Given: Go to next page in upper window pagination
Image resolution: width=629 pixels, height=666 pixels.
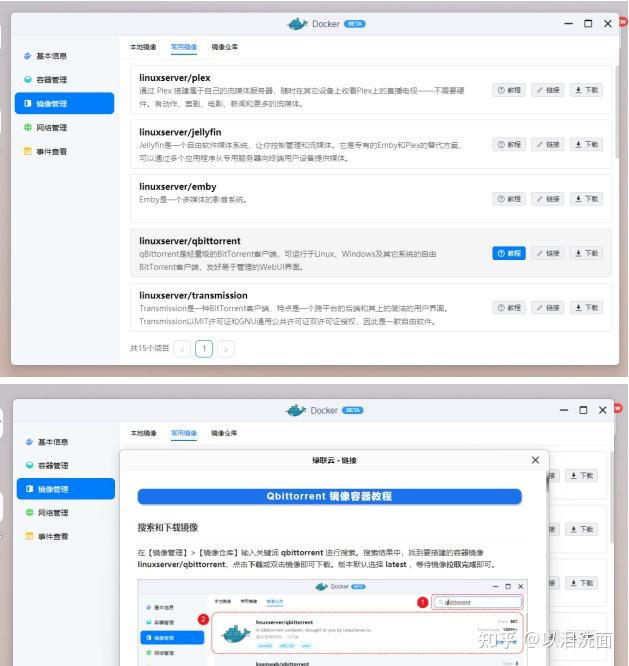Looking at the screenshot, I should [226, 349].
